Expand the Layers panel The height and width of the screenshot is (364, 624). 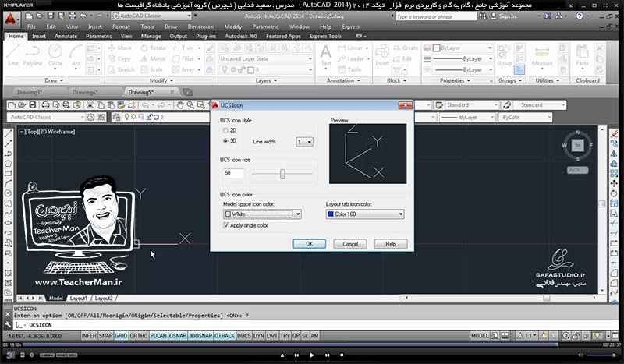(x=266, y=80)
